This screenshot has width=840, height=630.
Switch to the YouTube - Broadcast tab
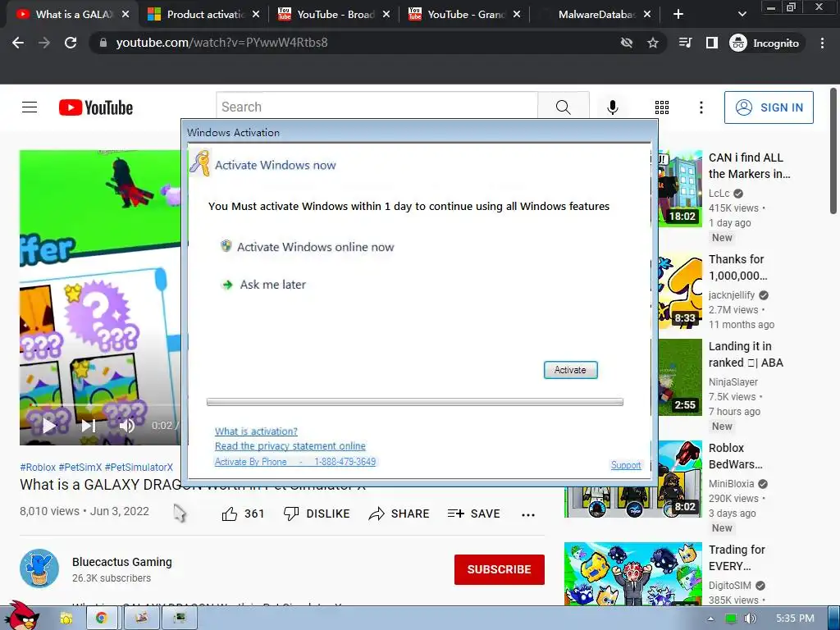336,15
